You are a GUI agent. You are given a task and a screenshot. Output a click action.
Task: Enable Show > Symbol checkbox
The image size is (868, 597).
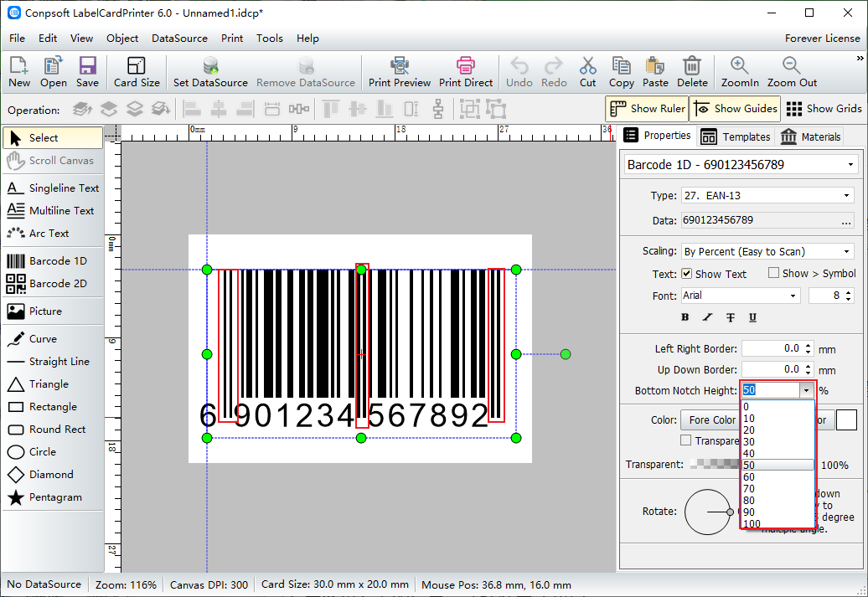pos(773,273)
